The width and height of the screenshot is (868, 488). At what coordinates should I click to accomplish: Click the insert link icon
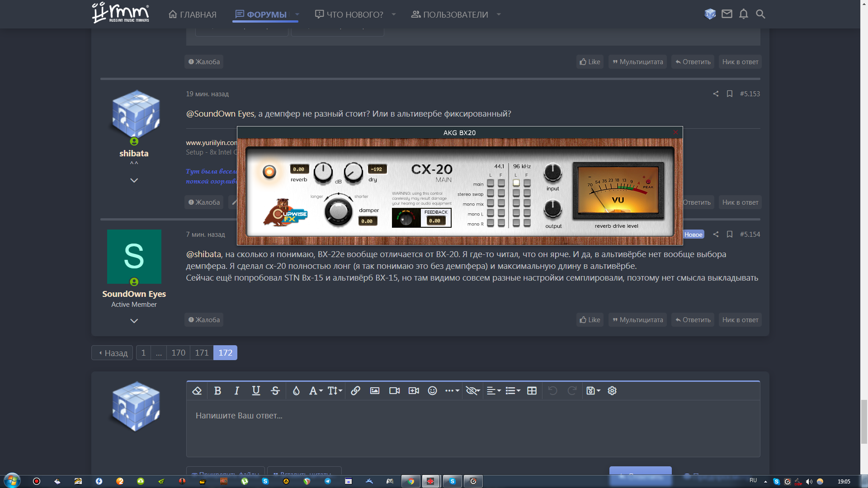(x=355, y=391)
